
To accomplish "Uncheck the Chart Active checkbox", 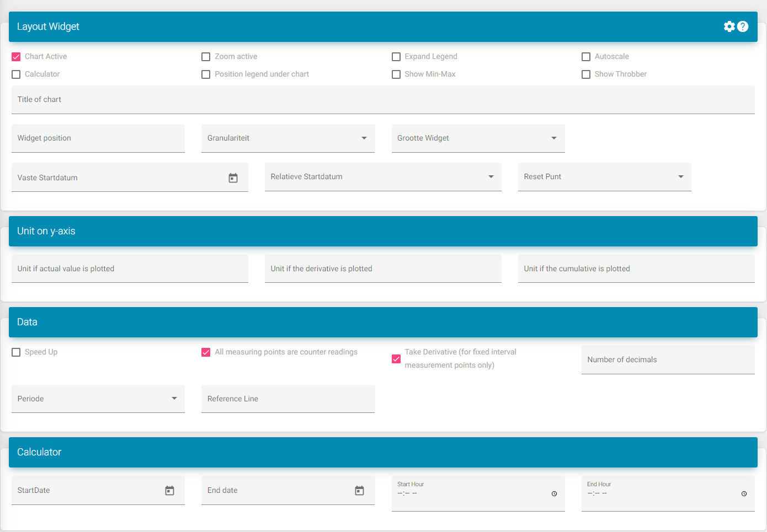I will pyautogui.click(x=16, y=57).
